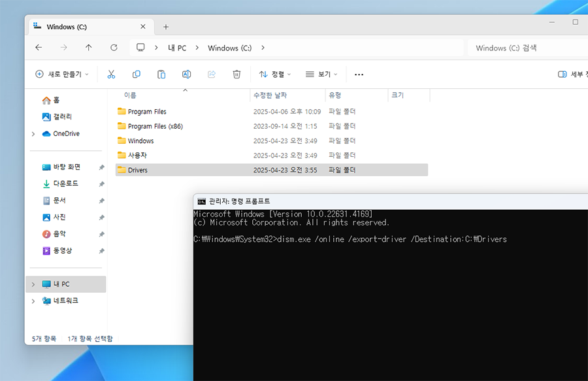Go up one folder level arrow
The image size is (588, 381).
pyautogui.click(x=88, y=48)
